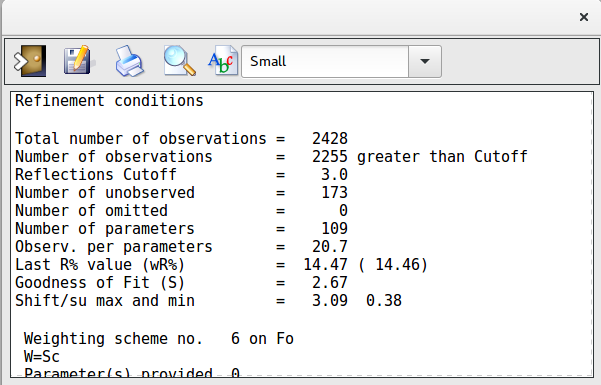Click the Abc font icon
This screenshot has width=601, height=385.
coord(223,61)
